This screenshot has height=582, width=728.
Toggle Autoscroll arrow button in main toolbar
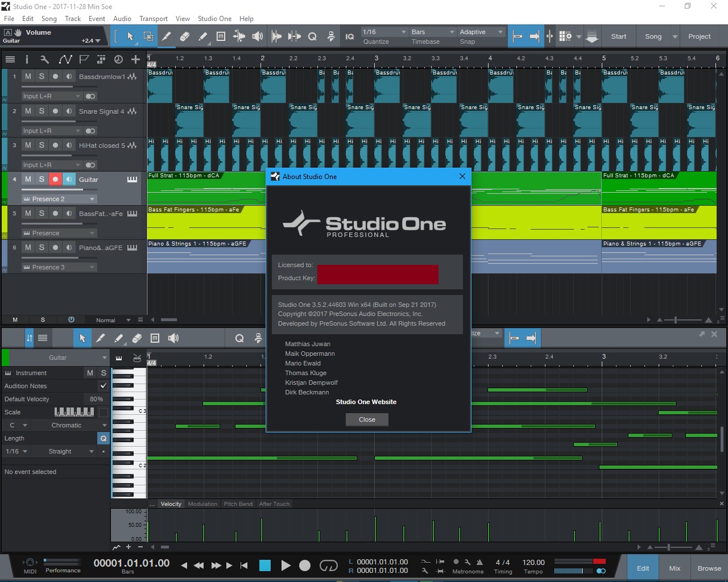click(534, 36)
